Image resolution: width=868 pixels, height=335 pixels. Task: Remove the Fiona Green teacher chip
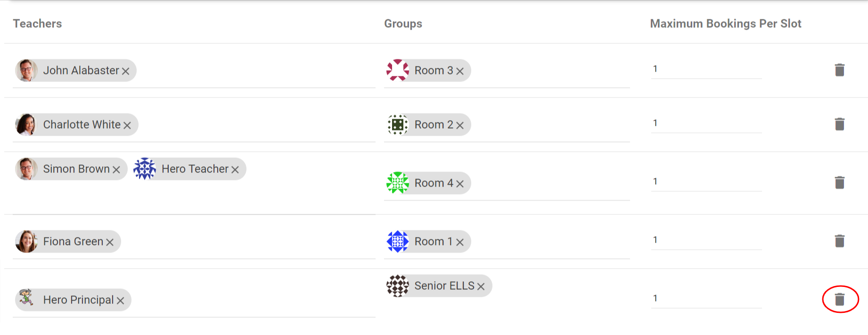tap(110, 242)
